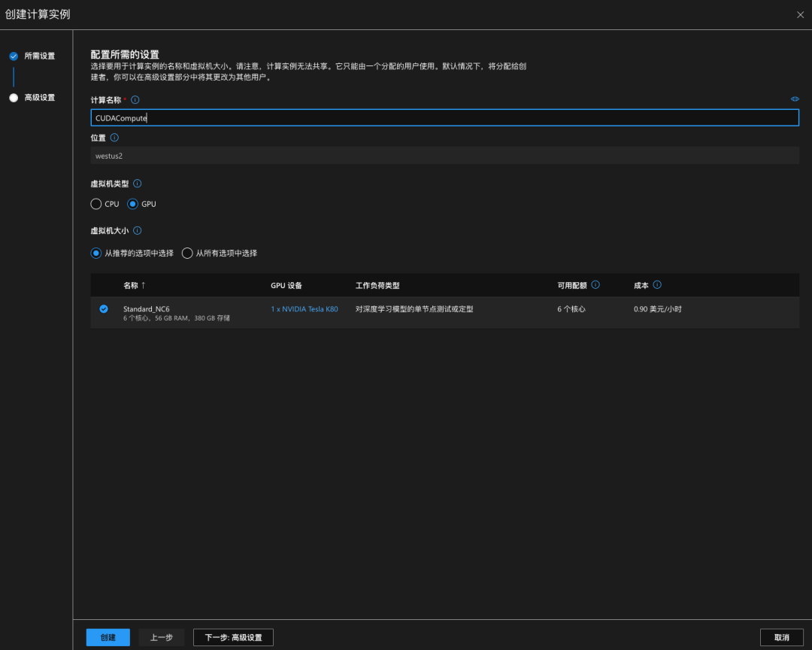Click the info icon next to 位置
The height and width of the screenshot is (650, 812).
[x=114, y=138]
